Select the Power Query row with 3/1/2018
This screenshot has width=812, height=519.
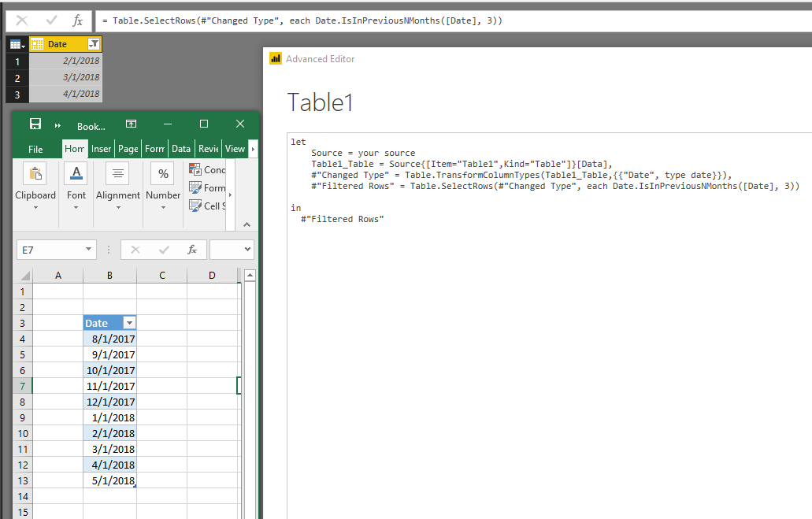pos(65,77)
